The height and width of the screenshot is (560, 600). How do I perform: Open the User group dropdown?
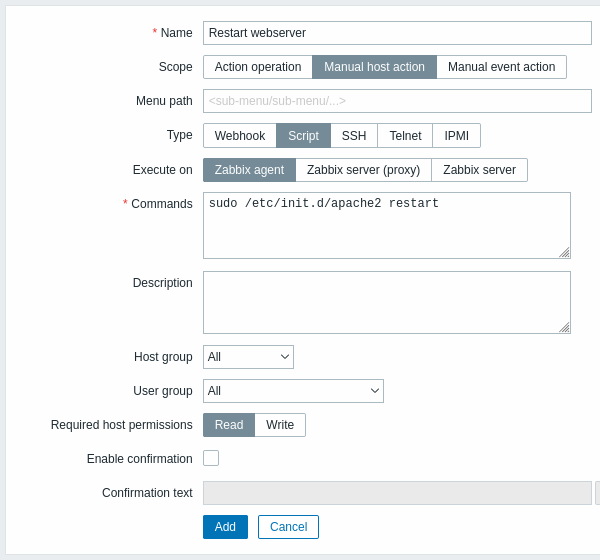[x=293, y=391]
